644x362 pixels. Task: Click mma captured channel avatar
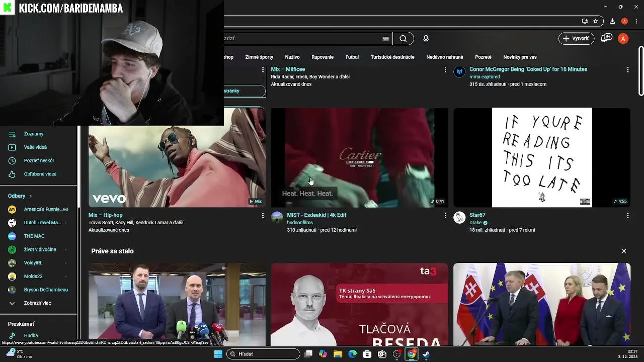(x=459, y=71)
